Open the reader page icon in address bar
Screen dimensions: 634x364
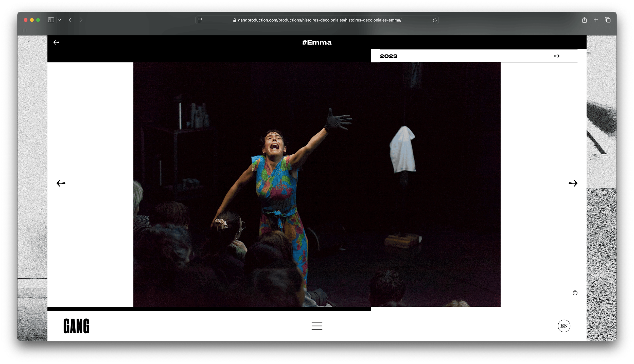[x=200, y=20]
